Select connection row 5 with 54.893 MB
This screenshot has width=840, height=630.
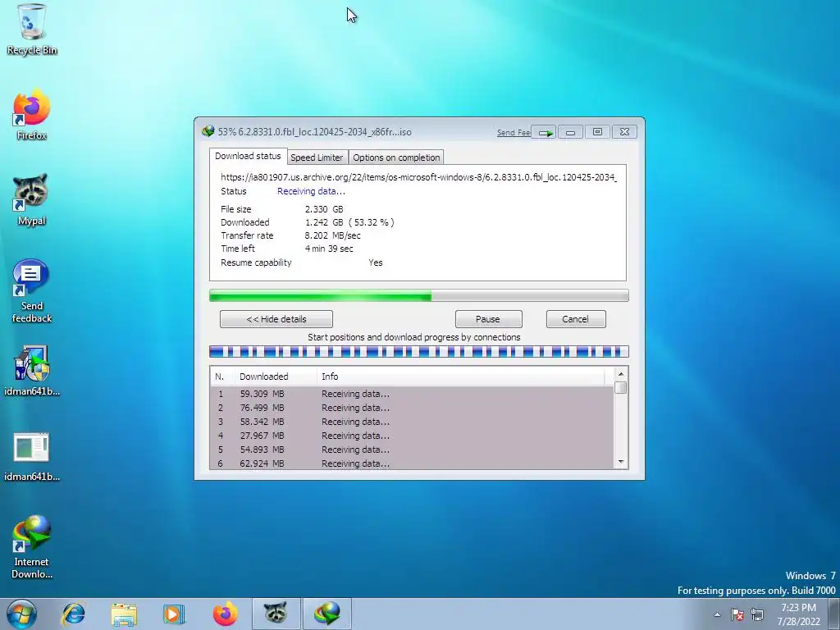click(x=412, y=450)
